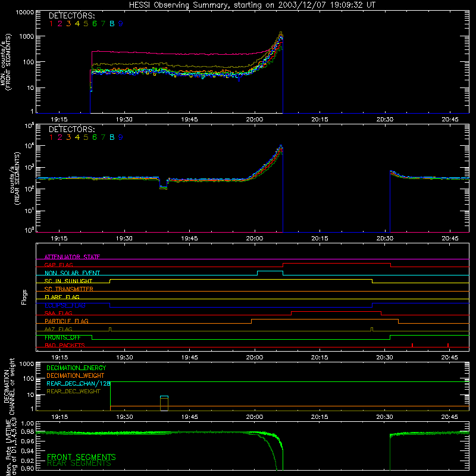The height and width of the screenshot is (476, 476).
Task: Click the 20:30 tick under the Flags plot
Action: [x=384, y=358]
